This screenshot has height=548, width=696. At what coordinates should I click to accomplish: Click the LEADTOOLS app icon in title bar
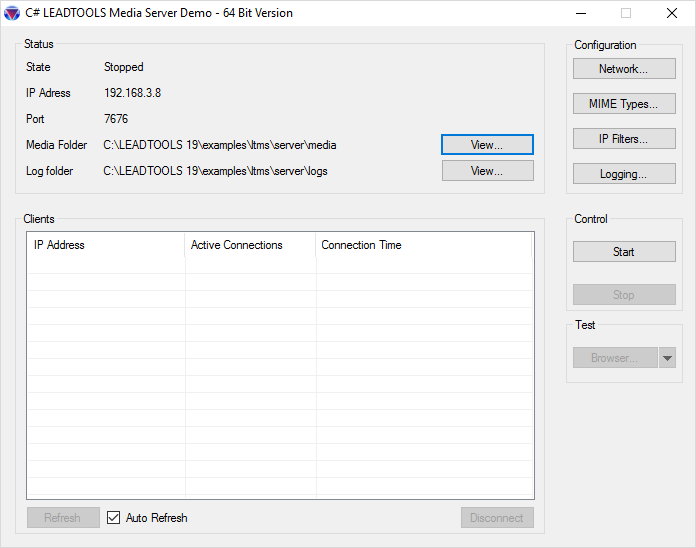[12, 13]
